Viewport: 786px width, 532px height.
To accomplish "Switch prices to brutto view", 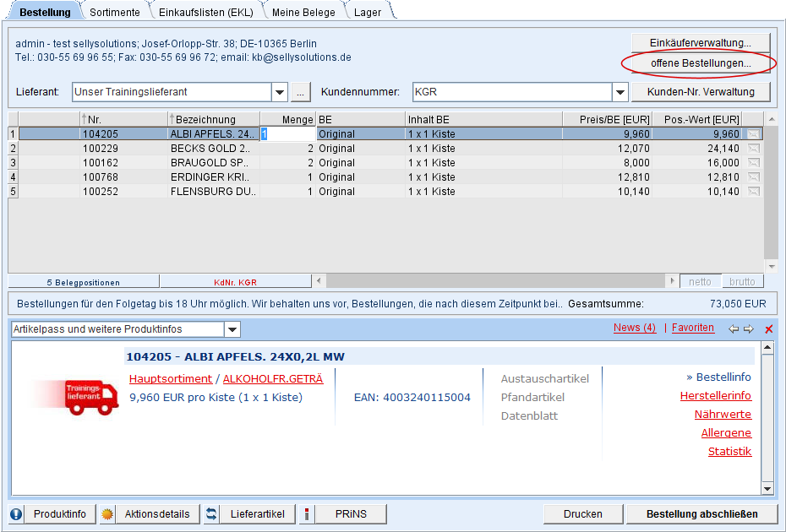I will click(741, 281).
